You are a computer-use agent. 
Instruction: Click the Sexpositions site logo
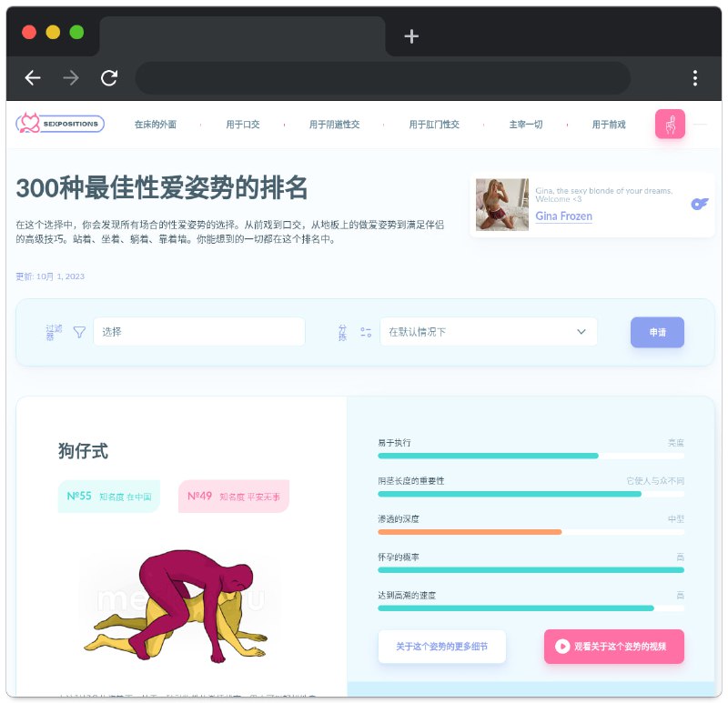[60, 124]
